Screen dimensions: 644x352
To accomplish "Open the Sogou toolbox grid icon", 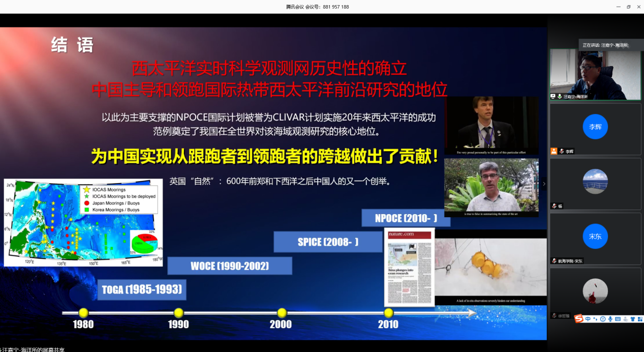I will click(640, 319).
